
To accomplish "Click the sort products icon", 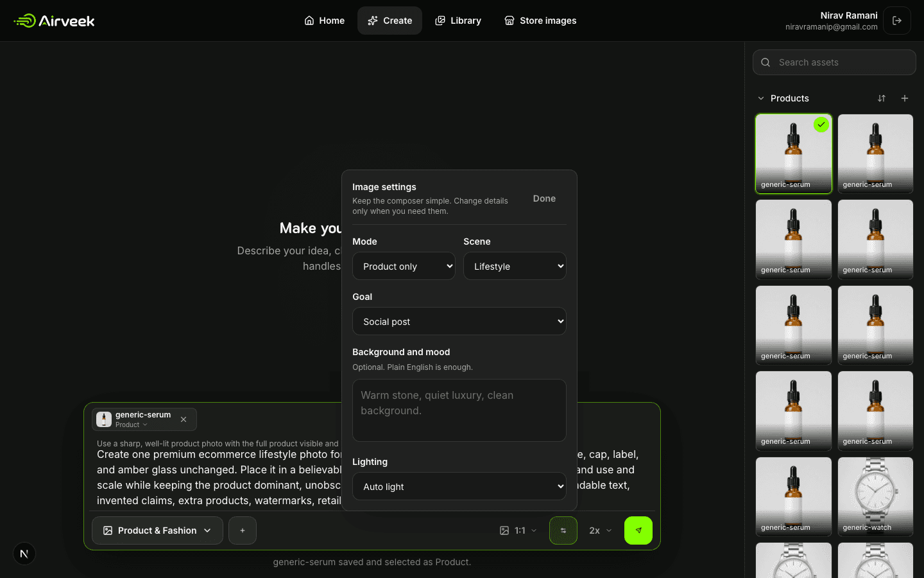I will [x=882, y=98].
